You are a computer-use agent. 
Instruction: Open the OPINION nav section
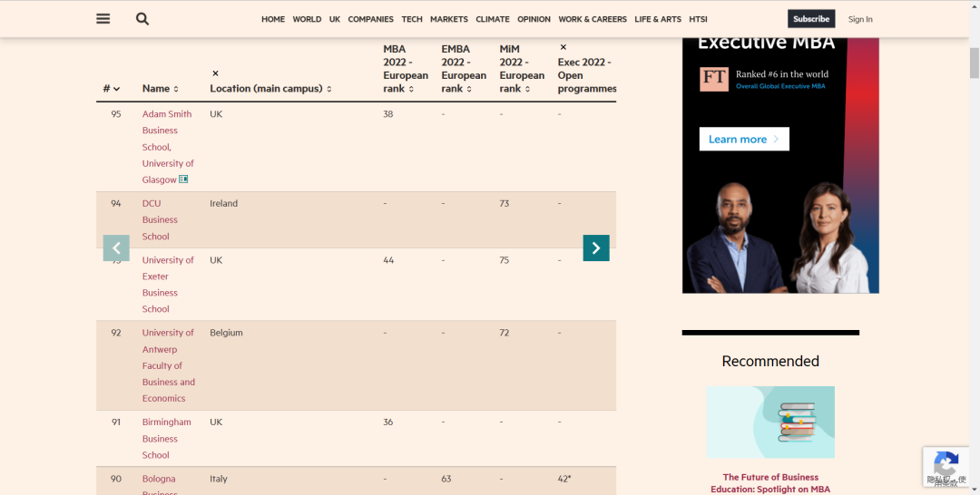tap(534, 19)
